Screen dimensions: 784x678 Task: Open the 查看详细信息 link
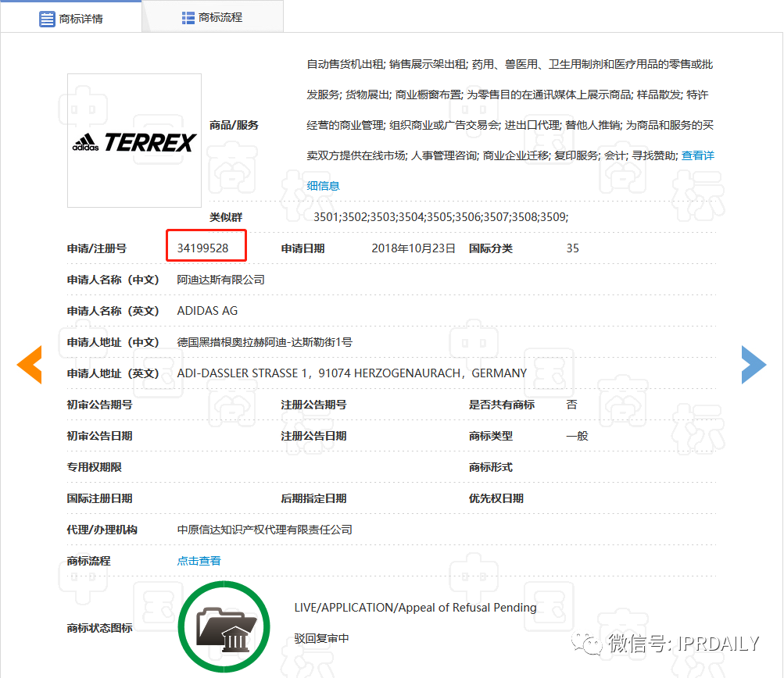[697, 155]
